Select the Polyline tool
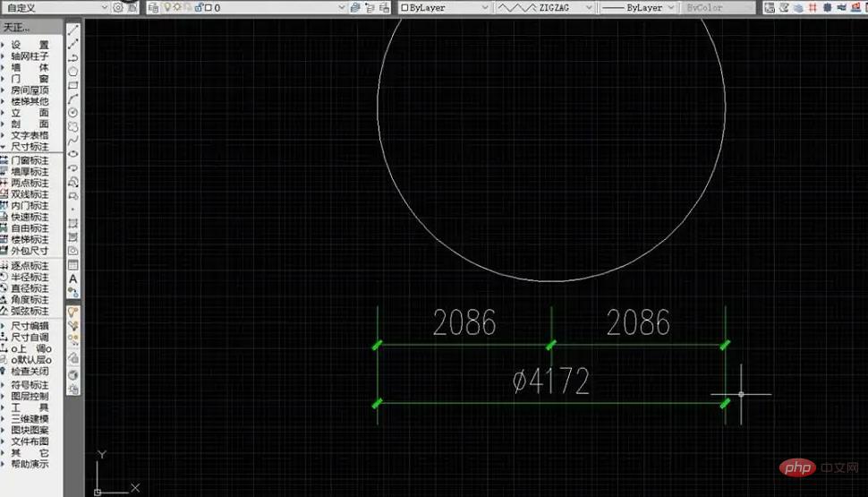868x497 pixels. click(72, 57)
